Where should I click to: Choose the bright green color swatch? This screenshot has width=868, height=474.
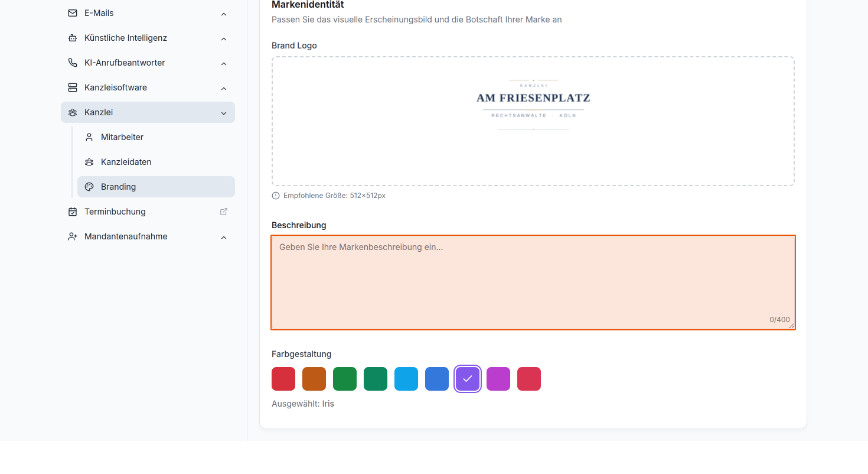point(345,379)
